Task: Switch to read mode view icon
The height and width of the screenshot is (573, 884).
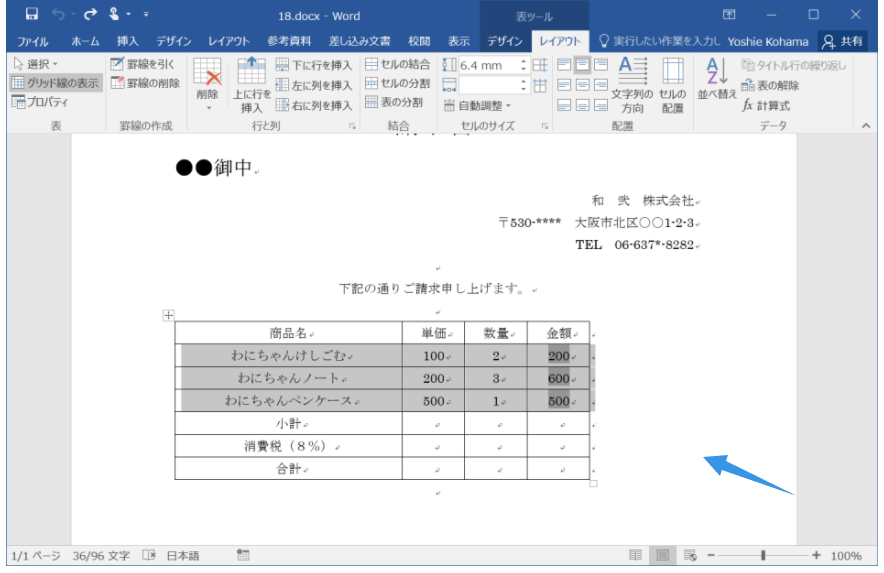Action: click(635, 556)
